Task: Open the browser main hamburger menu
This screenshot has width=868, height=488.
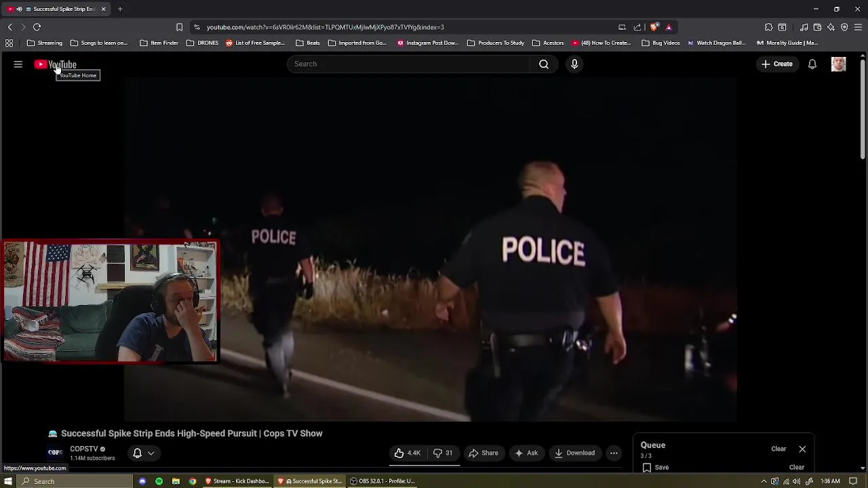Action: 858,27
